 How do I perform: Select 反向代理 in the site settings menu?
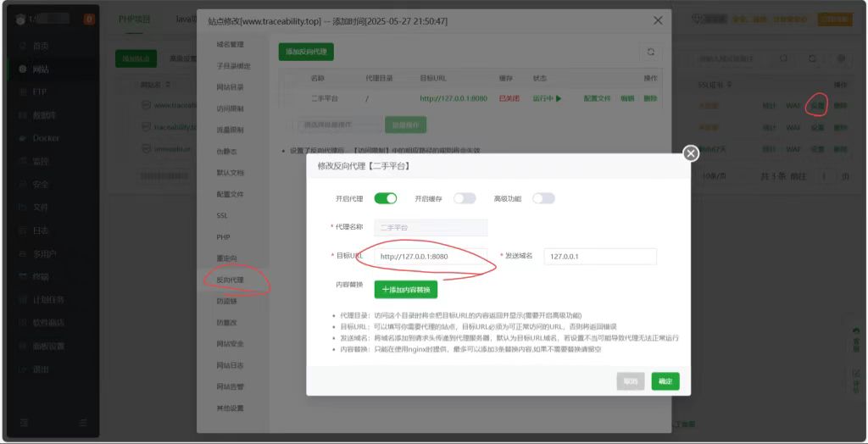pyautogui.click(x=230, y=280)
